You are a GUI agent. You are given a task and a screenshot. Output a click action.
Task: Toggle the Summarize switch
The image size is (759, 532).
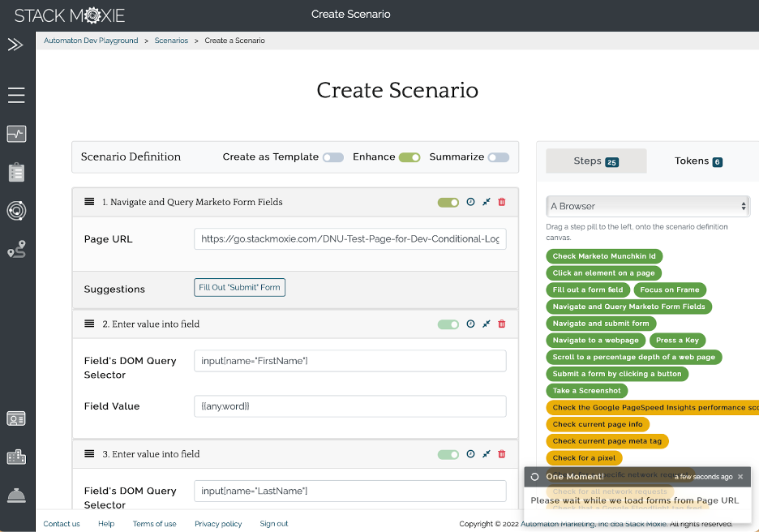(x=499, y=157)
